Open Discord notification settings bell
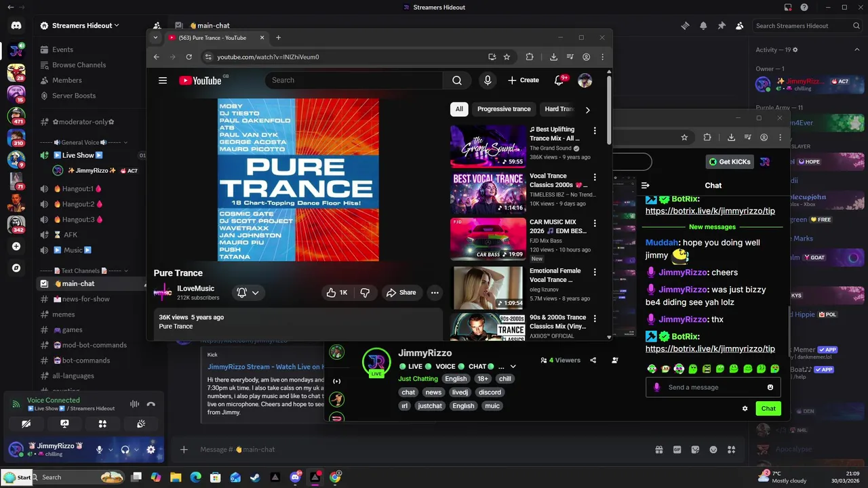The height and width of the screenshot is (488, 868). [703, 26]
